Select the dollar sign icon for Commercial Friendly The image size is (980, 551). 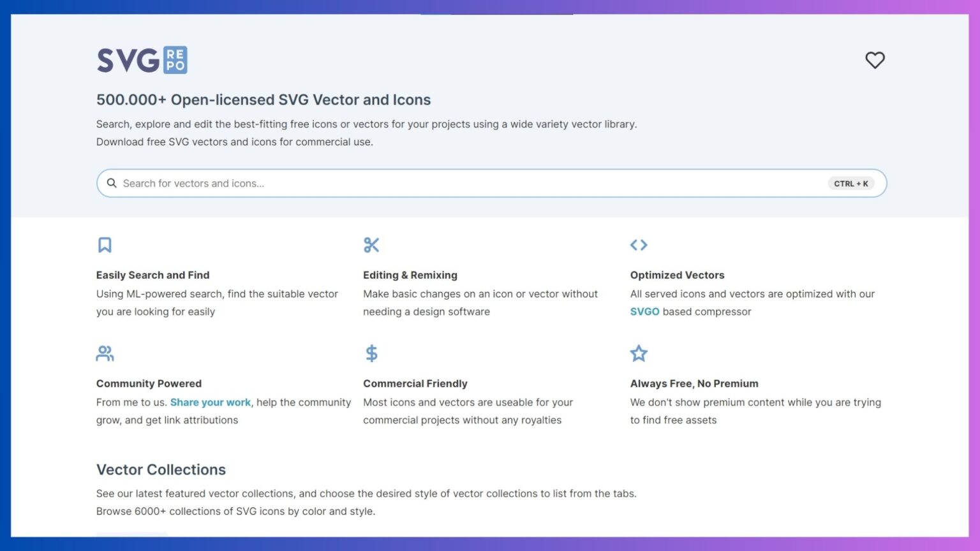pyautogui.click(x=371, y=353)
